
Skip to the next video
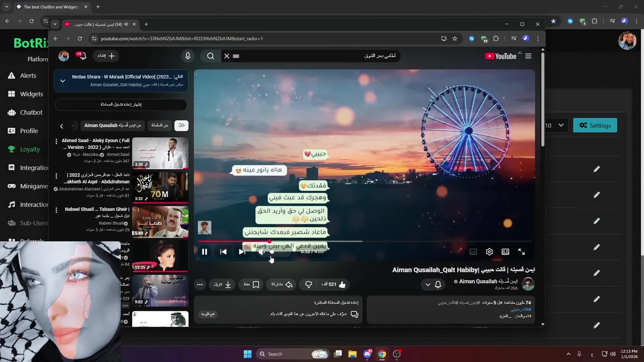(242, 252)
